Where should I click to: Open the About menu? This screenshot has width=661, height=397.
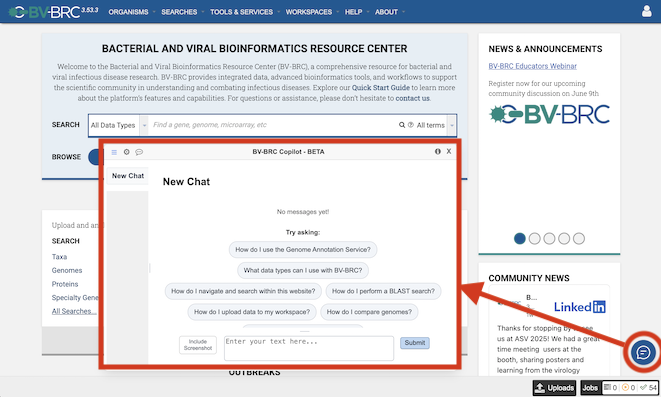click(386, 12)
